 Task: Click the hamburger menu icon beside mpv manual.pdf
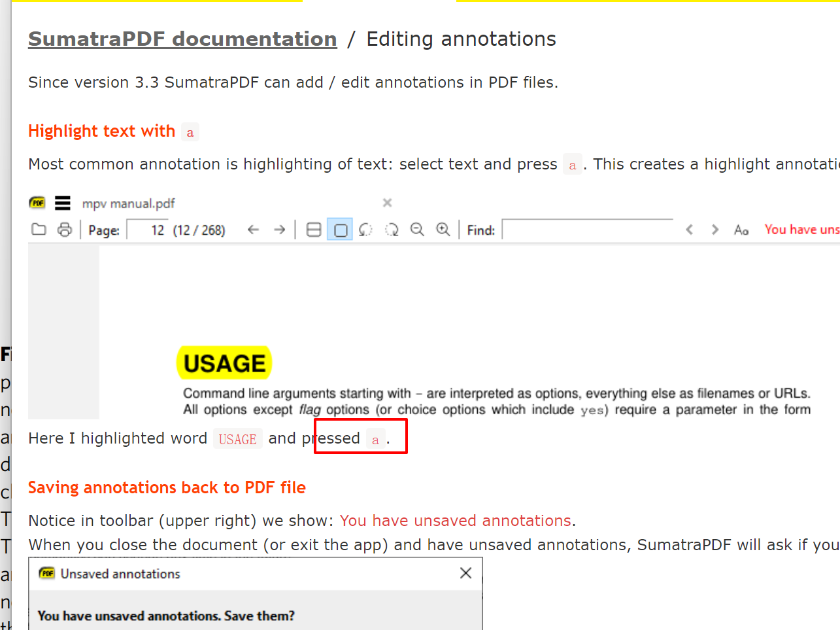pyautogui.click(x=63, y=203)
